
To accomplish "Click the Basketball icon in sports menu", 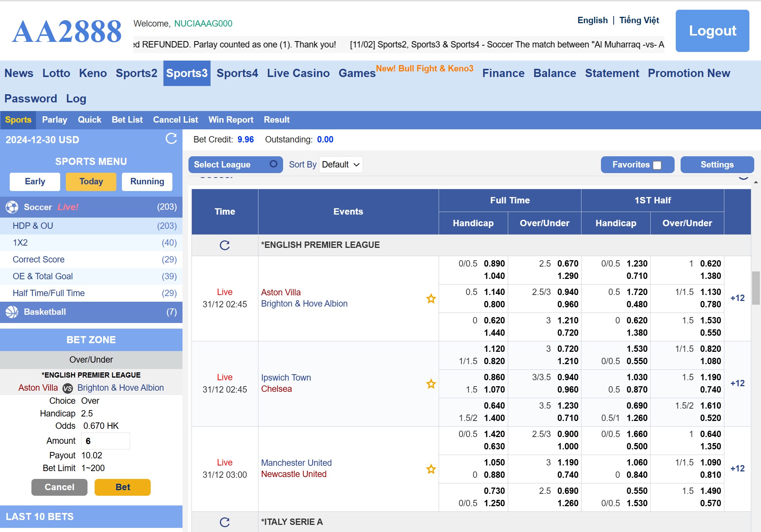I will [x=12, y=312].
